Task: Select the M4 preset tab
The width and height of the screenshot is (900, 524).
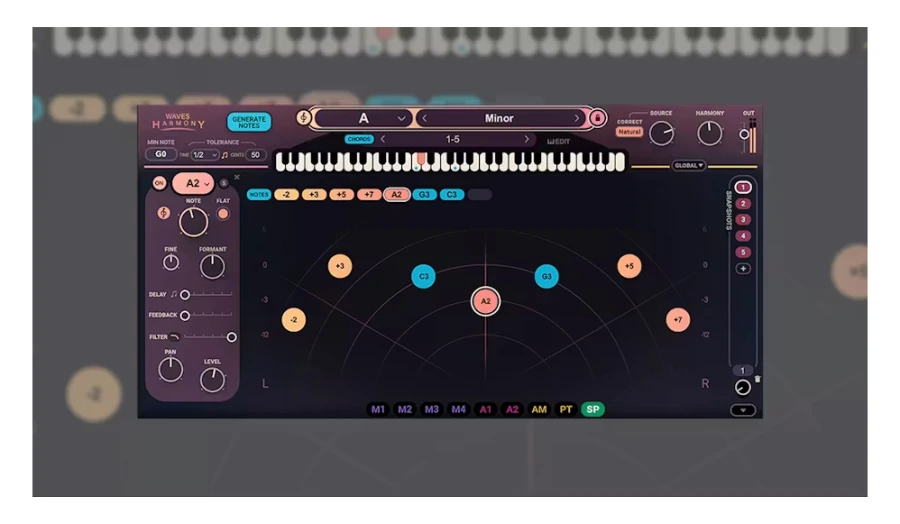Action: 458,409
